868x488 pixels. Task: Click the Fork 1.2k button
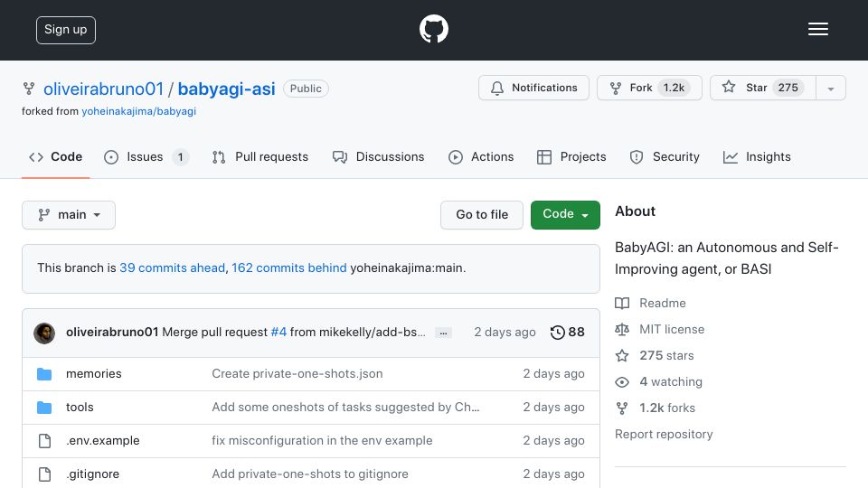(x=649, y=88)
